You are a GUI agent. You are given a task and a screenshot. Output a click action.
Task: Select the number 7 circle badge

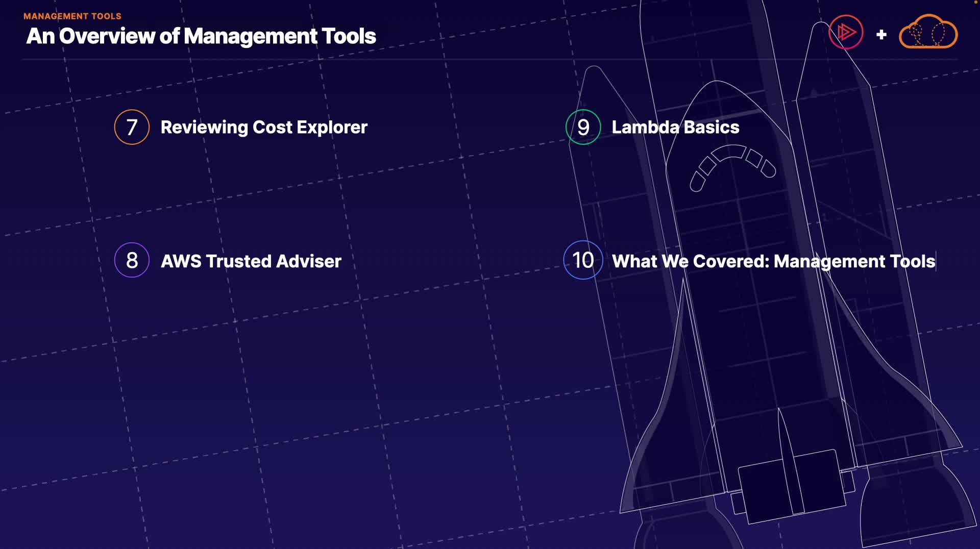(132, 127)
